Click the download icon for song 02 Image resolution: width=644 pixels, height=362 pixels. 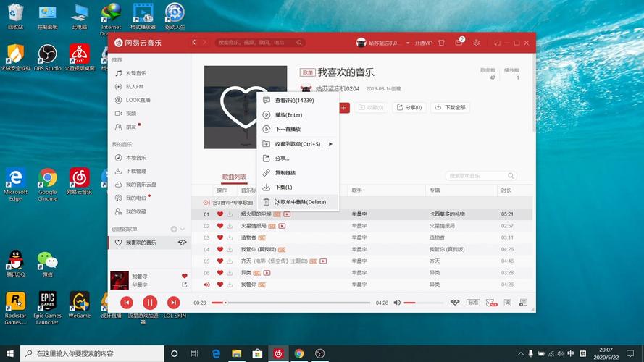pyautogui.click(x=230, y=226)
